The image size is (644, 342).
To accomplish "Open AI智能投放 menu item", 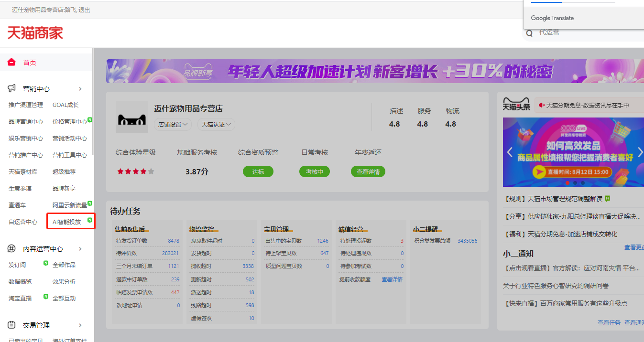I will [67, 222].
